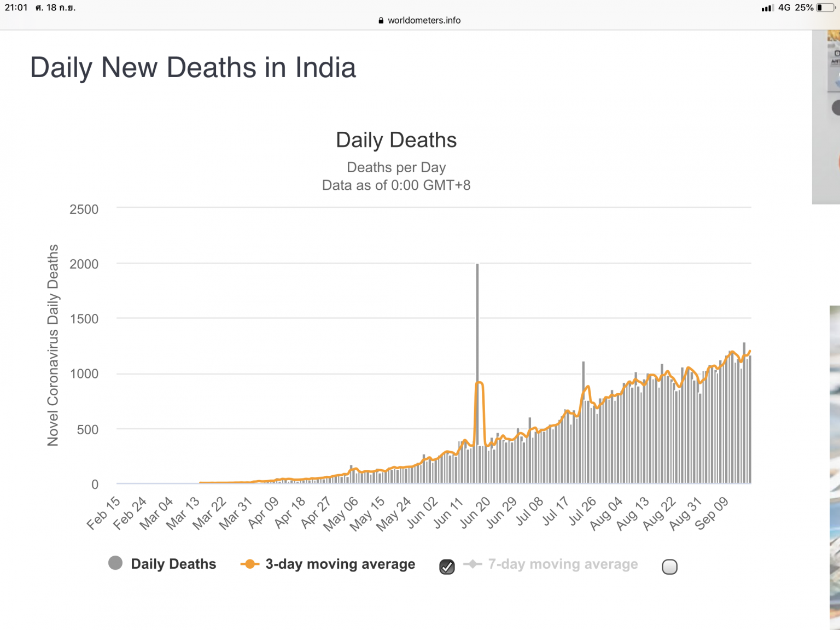Screen dimensions: 840x630
Task: Tap the cellular signal bars icon
Action: [x=767, y=8]
